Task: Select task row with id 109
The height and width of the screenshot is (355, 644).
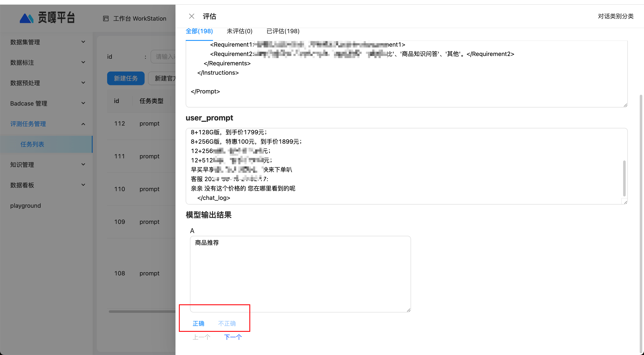Action: coord(141,222)
